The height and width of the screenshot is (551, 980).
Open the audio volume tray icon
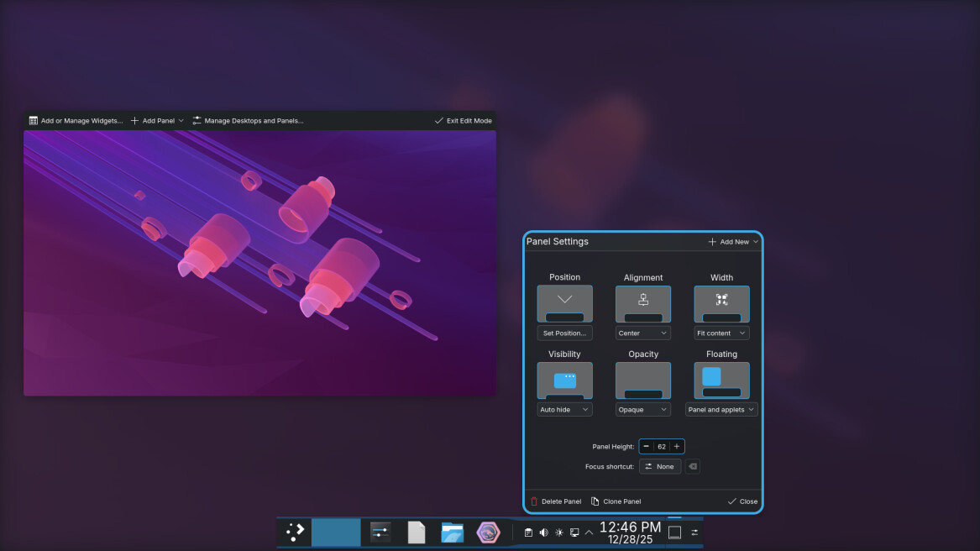(543, 533)
